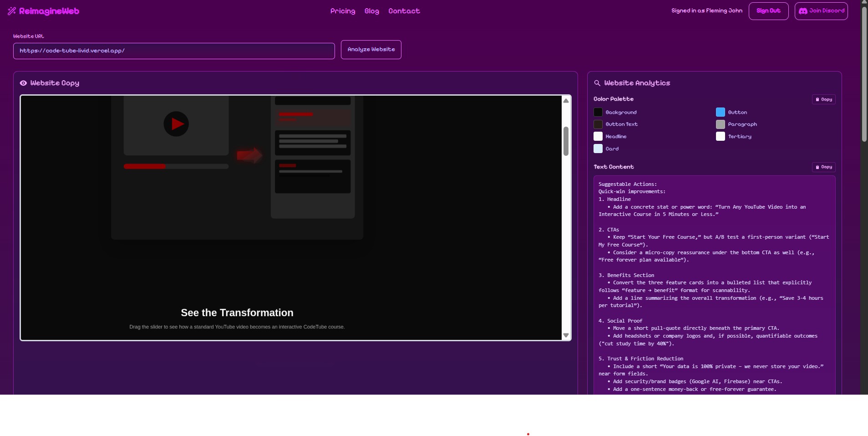
Task: Select the Background color swatch
Action: 598,112
